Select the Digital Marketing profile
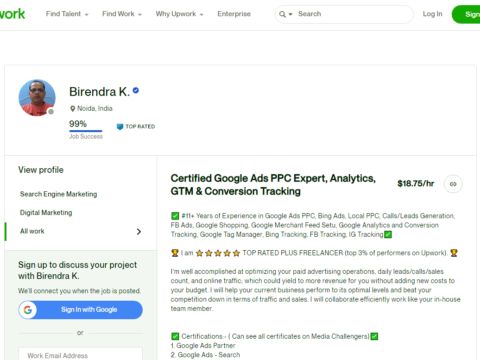The height and width of the screenshot is (360, 480). [46, 213]
